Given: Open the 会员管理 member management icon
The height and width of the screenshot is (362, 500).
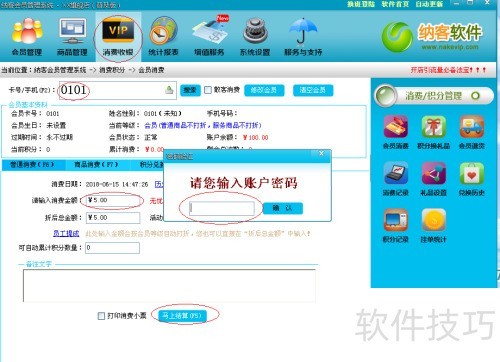Looking at the screenshot, I should [27, 36].
